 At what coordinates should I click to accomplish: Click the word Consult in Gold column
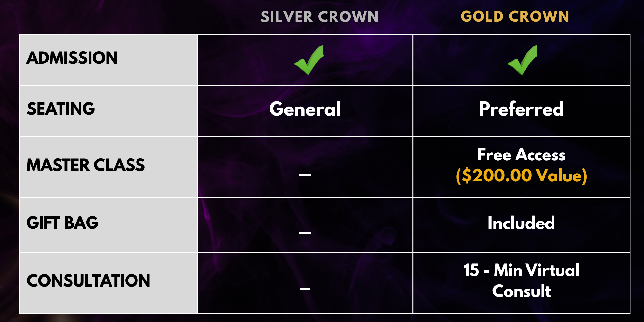tap(521, 291)
